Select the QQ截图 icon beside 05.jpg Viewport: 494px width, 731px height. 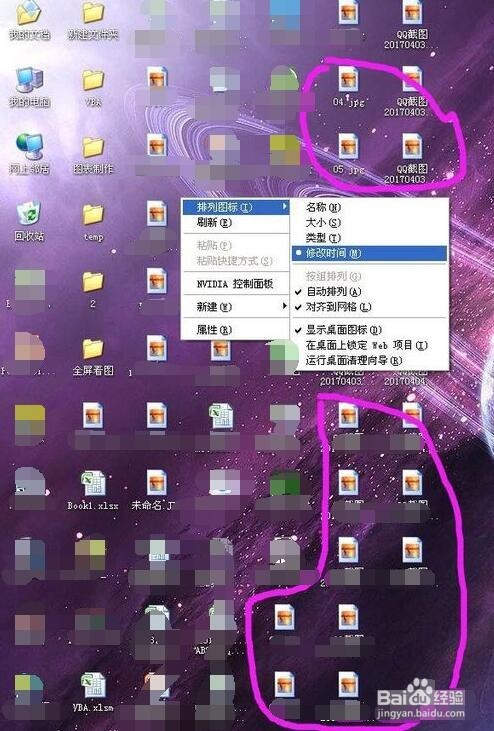412,159
